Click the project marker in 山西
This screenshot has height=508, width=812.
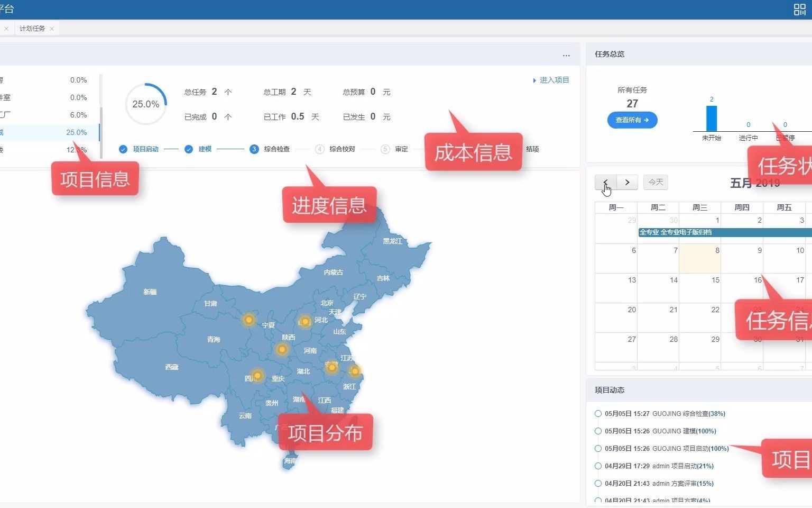coord(305,322)
